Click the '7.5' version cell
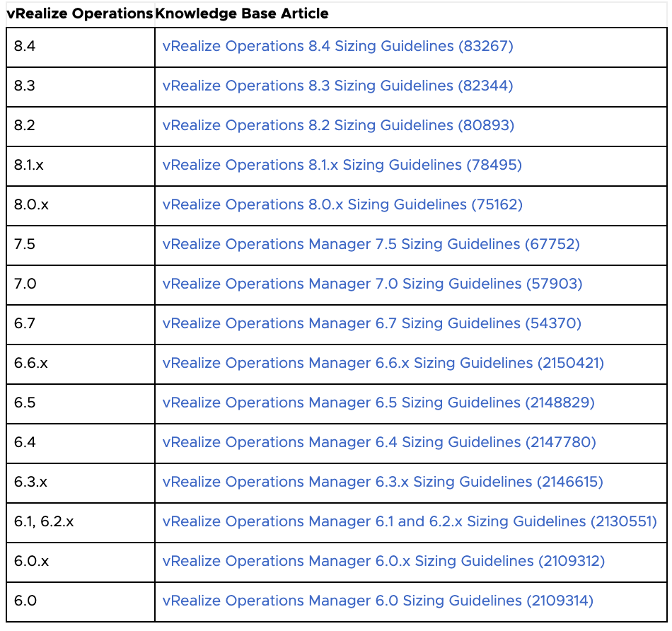 pyautogui.click(x=81, y=244)
